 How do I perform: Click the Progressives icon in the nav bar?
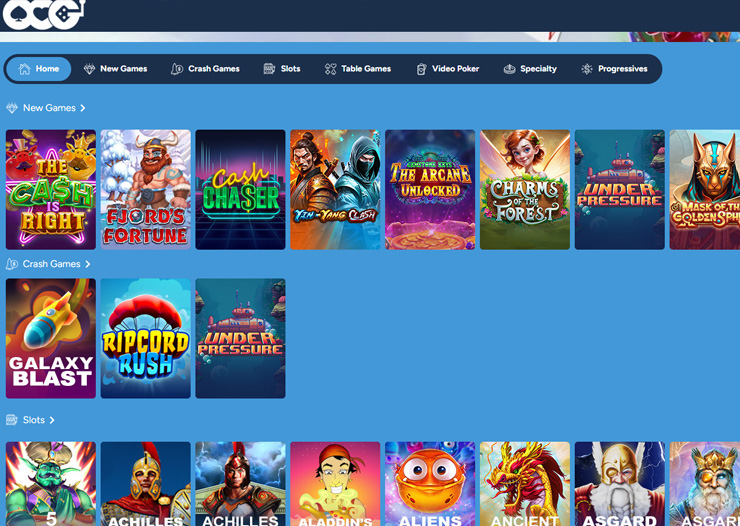pyautogui.click(x=587, y=69)
